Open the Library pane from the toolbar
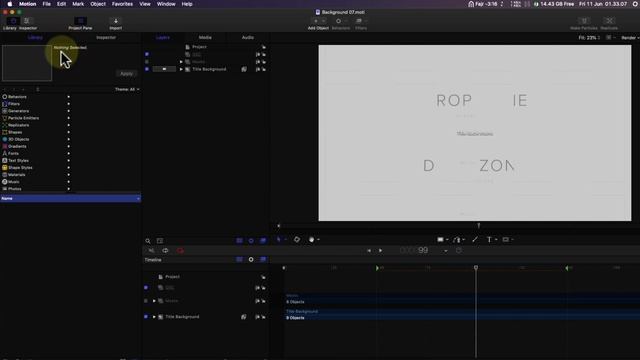The width and height of the screenshot is (640, 360). [x=10, y=23]
